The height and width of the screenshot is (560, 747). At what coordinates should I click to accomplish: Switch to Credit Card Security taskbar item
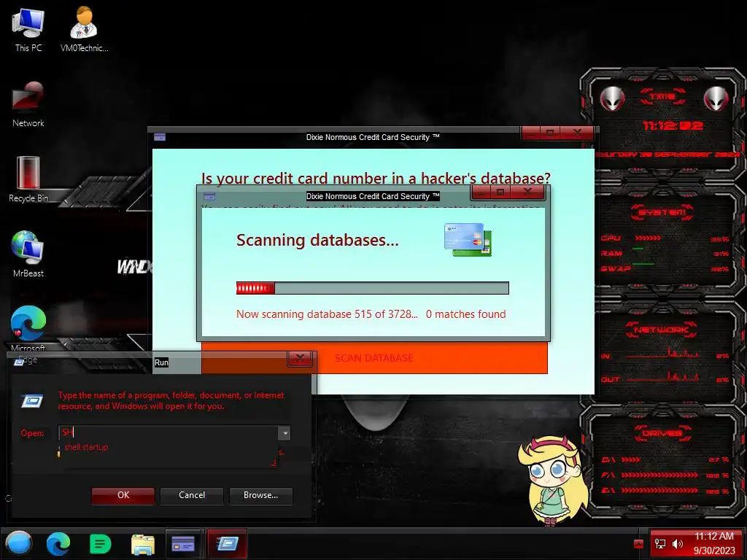(183, 543)
